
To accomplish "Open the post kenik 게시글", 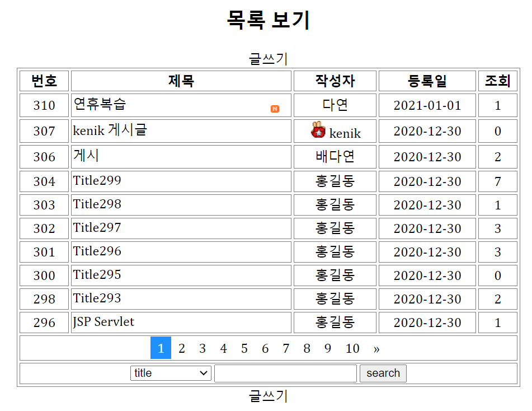I will 110,130.
